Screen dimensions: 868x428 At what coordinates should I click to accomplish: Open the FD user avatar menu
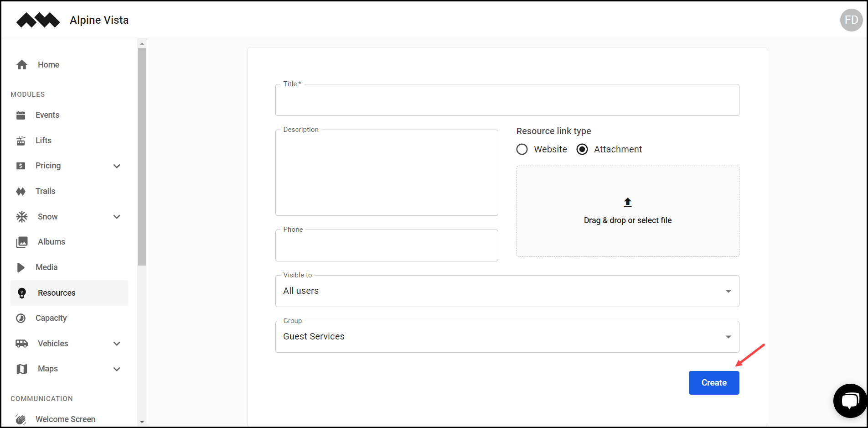[x=851, y=20]
